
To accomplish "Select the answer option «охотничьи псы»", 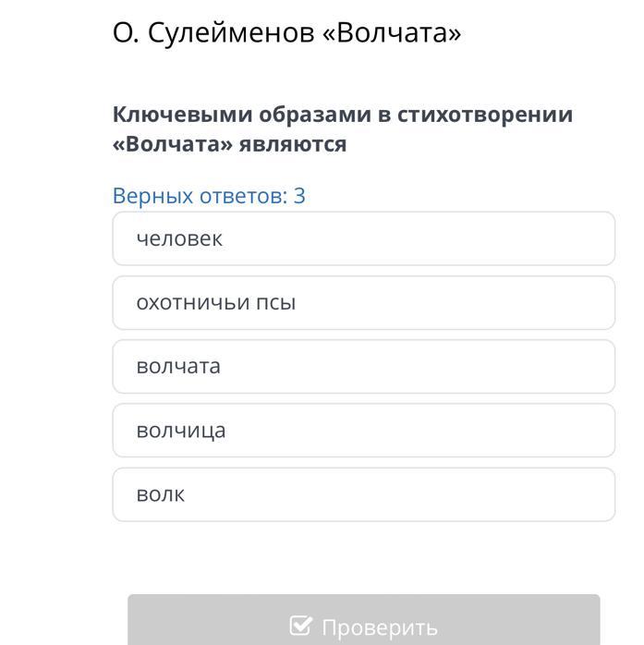I will point(363,303).
